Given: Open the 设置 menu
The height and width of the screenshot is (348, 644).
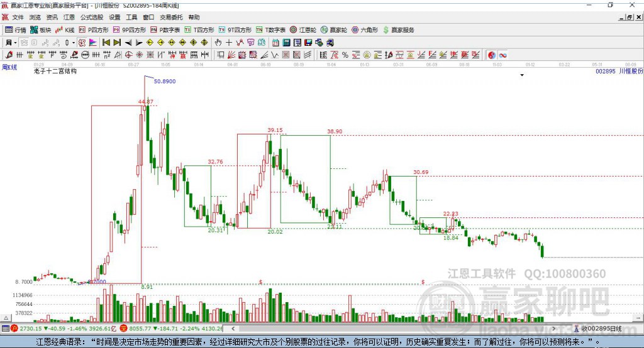Looking at the screenshot, I should (114, 17).
